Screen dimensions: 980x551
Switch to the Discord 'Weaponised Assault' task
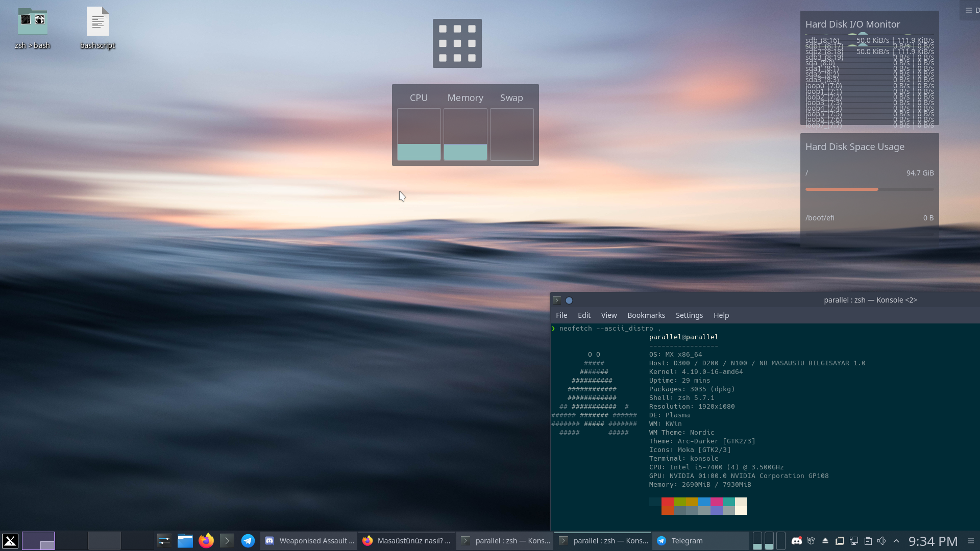click(x=309, y=541)
